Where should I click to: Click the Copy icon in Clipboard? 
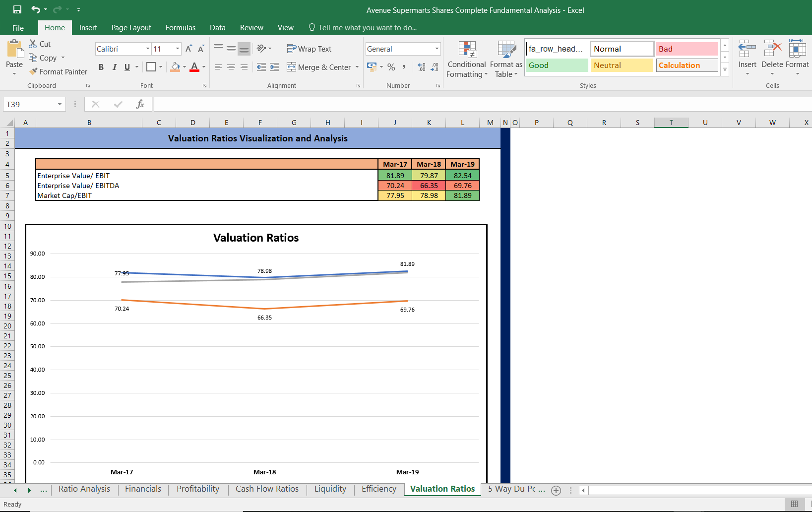pyautogui.click(x=33, y=58)
